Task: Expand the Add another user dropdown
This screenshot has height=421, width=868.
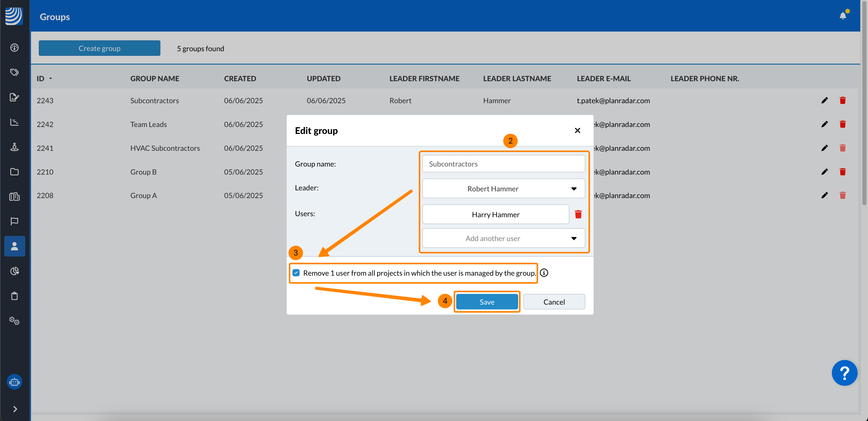Action: click(503, 238)
